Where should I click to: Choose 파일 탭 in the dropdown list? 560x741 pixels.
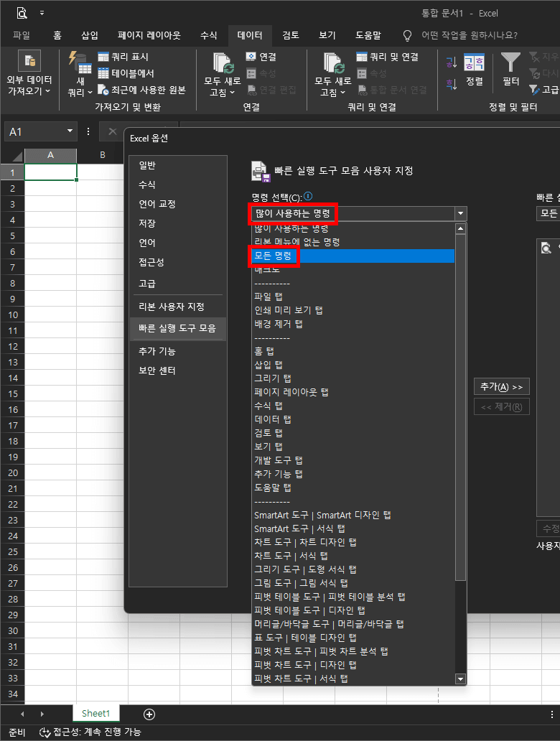(x=353, y=297)
